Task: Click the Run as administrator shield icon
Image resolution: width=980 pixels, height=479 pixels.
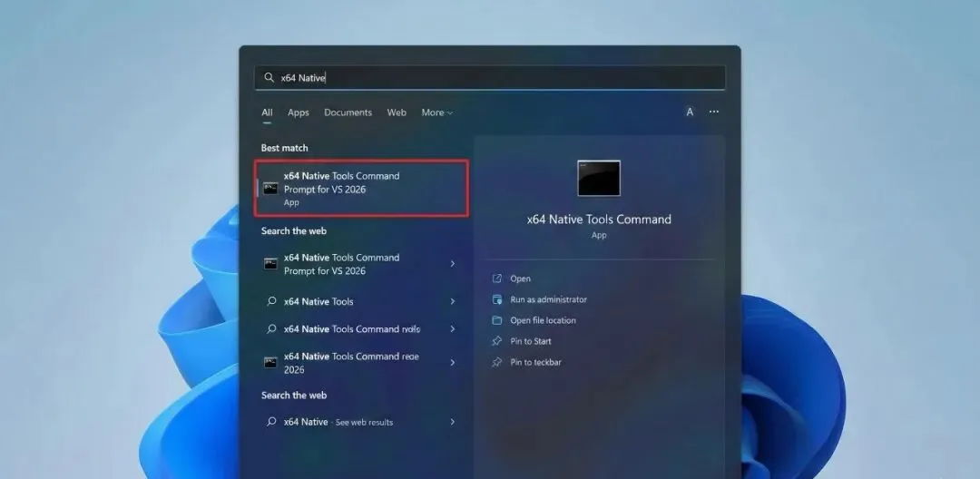Action: [x=497, y=299]
